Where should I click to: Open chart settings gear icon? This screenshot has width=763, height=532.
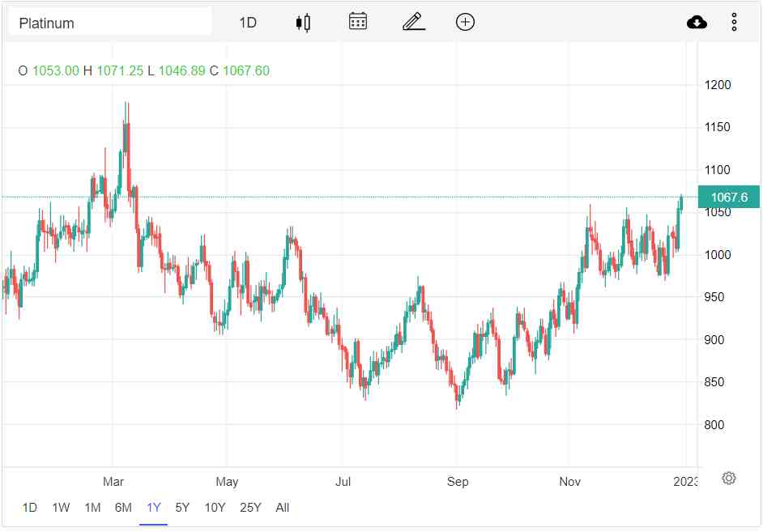728,478
